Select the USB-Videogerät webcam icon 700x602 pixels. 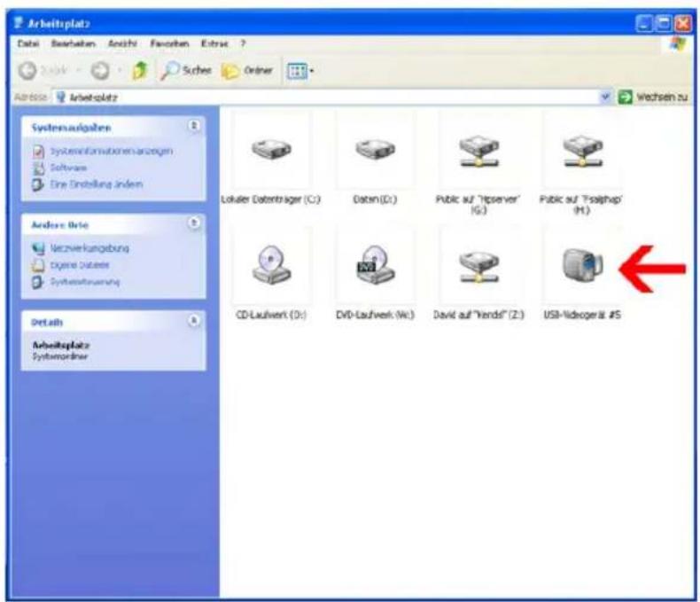tap(582, 265)
